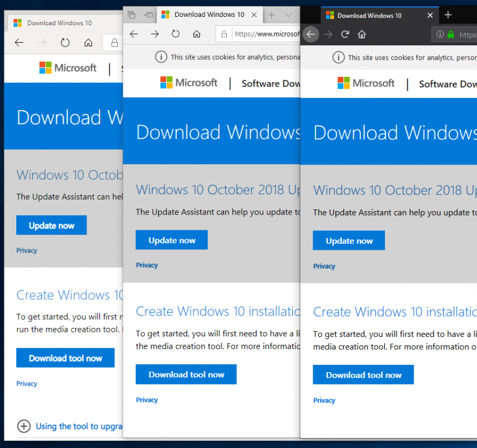The image size is (477, 448).
Task: Click the Microsoft logo in the middle page
Action: [x=189, y=83]
